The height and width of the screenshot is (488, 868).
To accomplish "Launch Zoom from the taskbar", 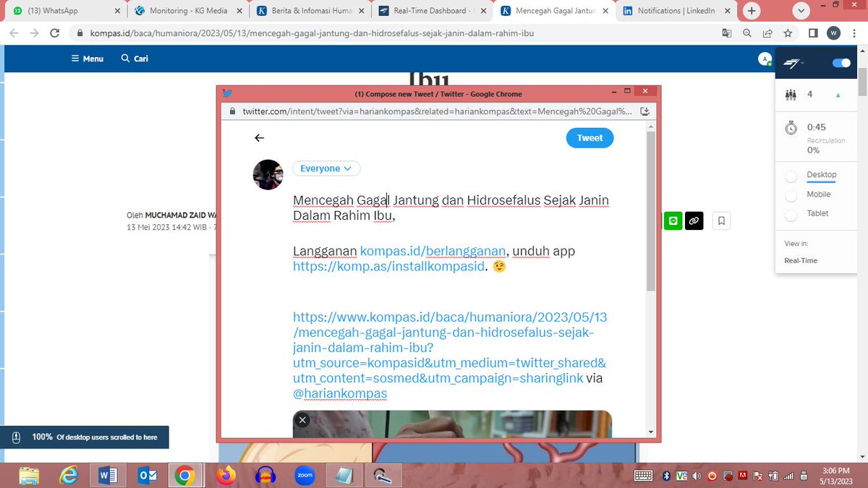I will 305,475.
